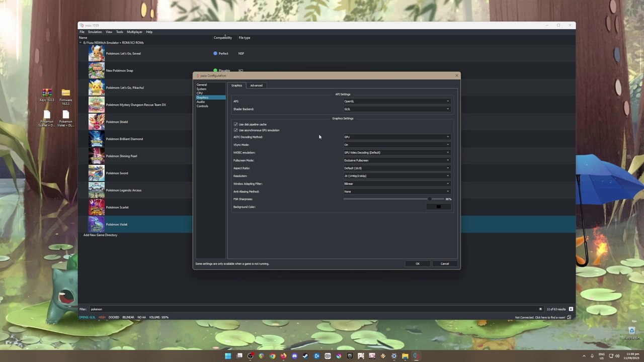Image resolution: width=644 pixels, height=362 pixels.
Task: Cancel the yuzu Configuration dialog
Action: (x=445, y=264)
